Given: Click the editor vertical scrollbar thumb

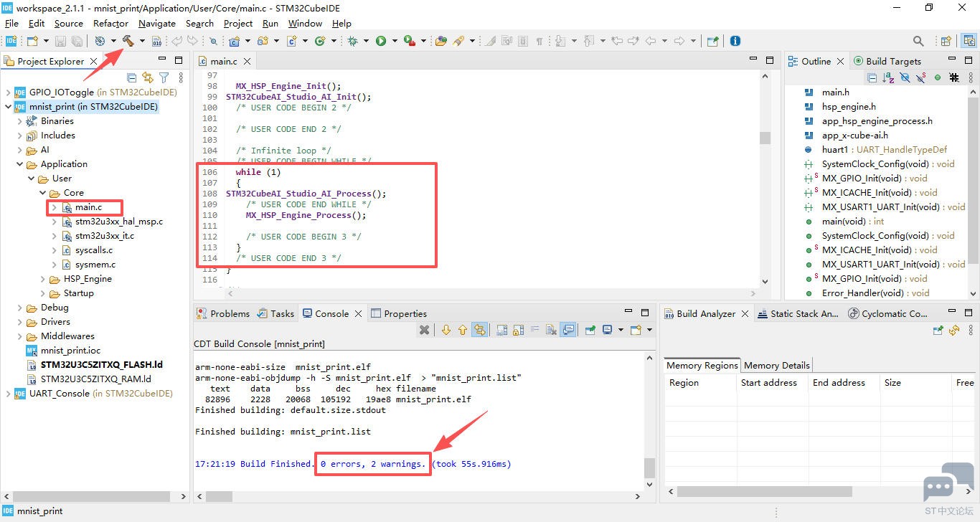Looking at the screenshot, I should (x=765, y=138).
